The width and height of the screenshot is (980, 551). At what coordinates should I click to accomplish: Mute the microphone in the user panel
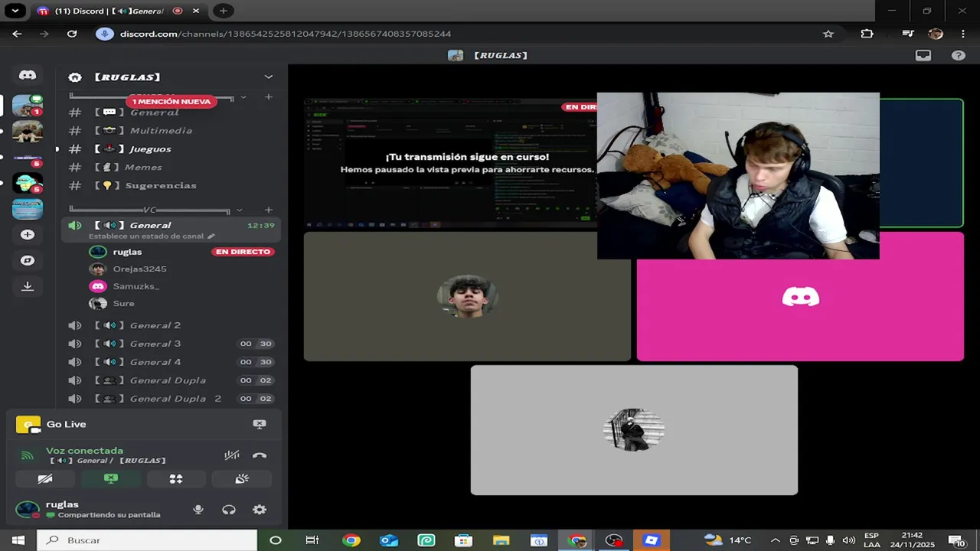(198, 510)
